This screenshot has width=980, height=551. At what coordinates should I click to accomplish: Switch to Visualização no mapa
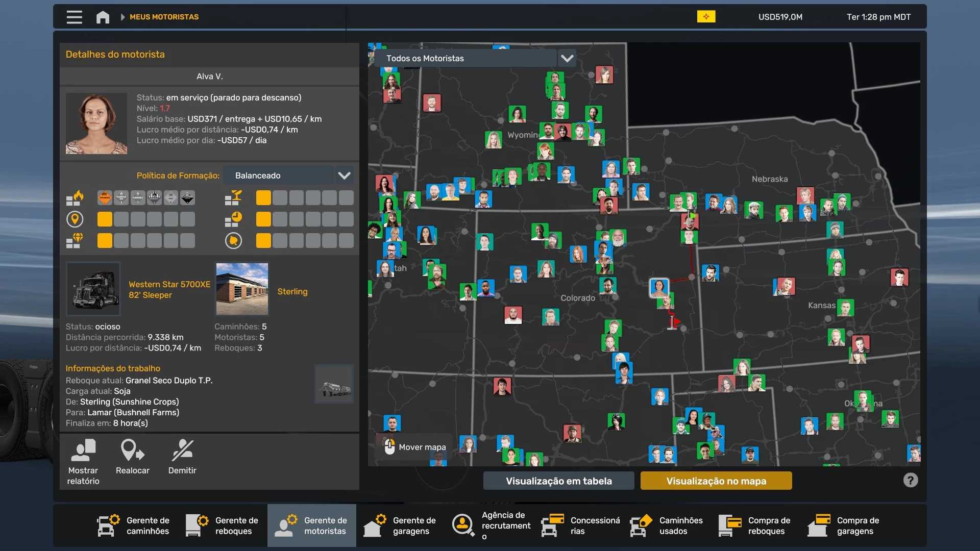(x=716, y=481)
